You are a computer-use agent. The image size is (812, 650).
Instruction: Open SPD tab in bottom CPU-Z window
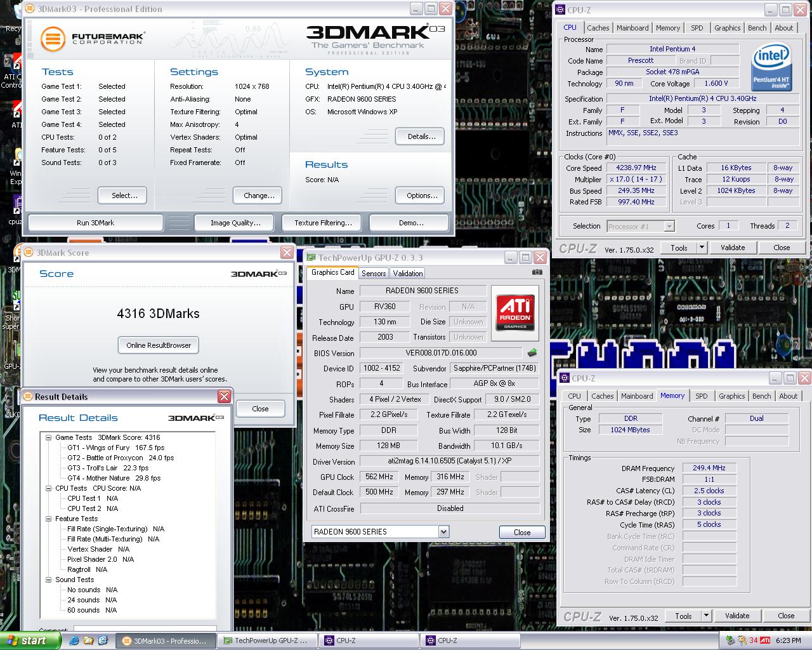[701, 396]
